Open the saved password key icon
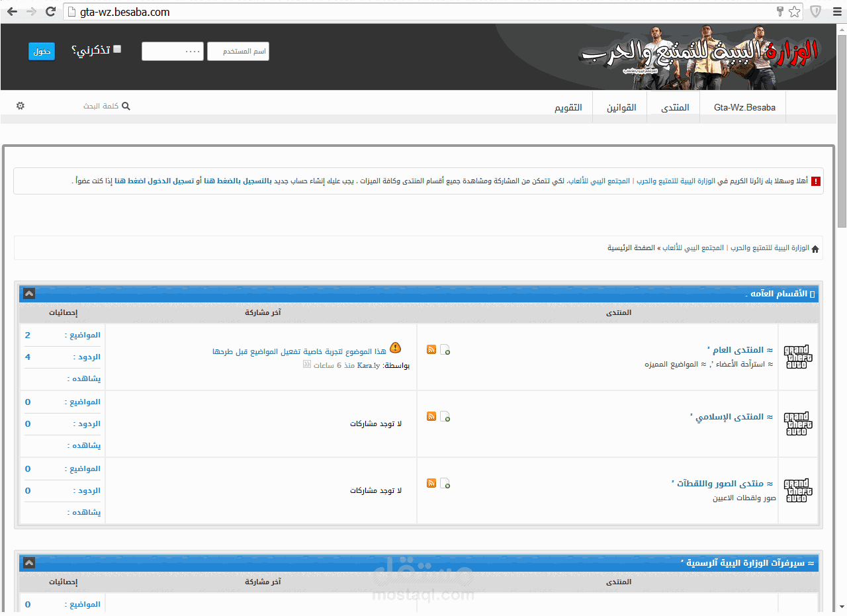The image size is (847, 616). [780, 11]
